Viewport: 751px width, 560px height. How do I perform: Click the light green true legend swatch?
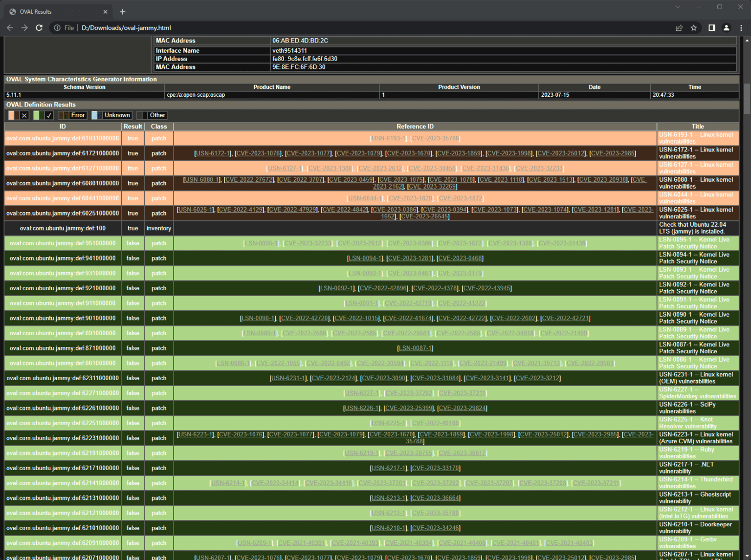[x=37, y=115]
